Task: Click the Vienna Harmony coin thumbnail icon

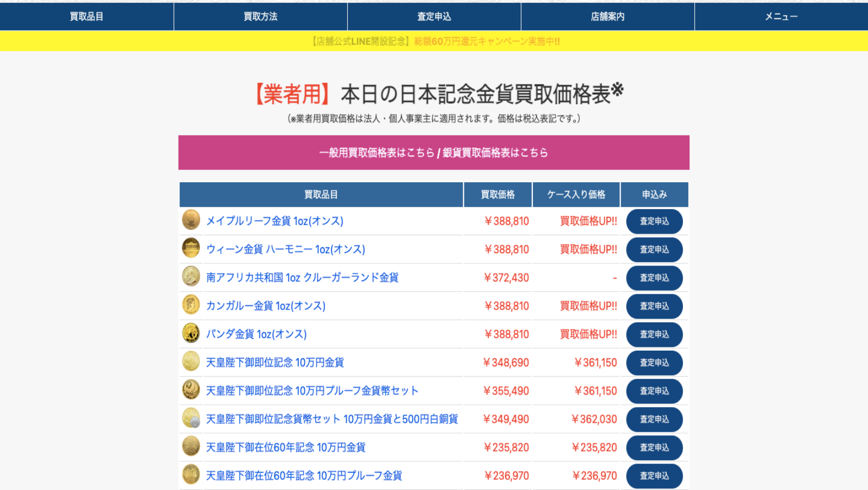Action: [191, 248]
